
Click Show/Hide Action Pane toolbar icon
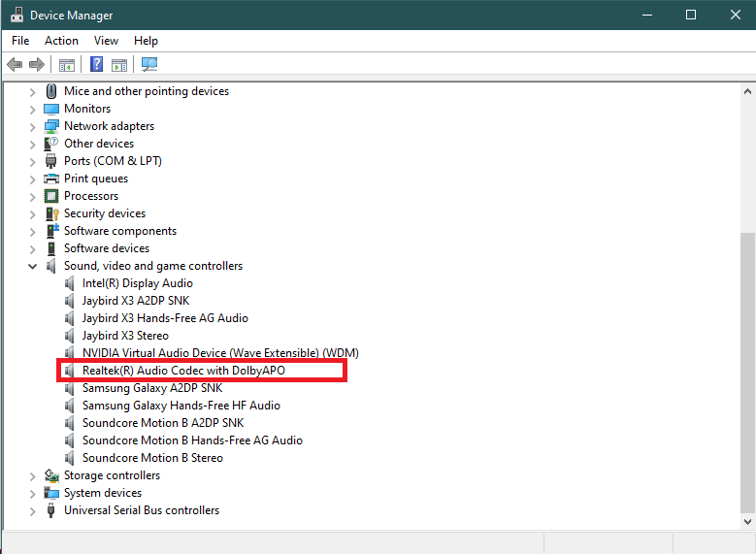119,65
